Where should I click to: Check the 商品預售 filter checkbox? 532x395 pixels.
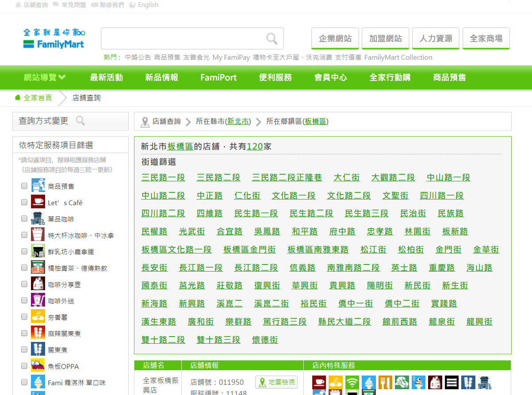[24, 186]
